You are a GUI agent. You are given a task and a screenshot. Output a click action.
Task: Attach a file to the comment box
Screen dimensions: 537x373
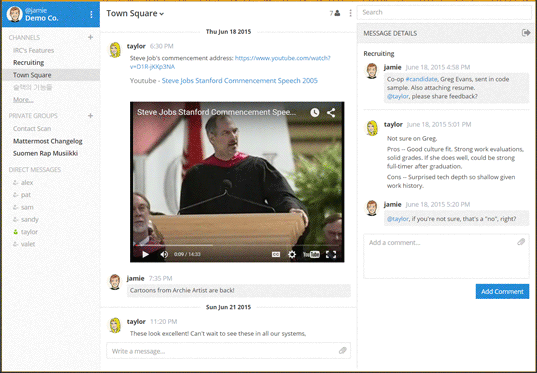[521, 242]
